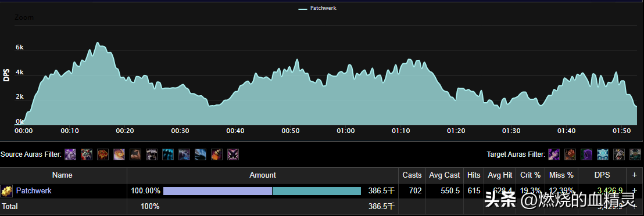Click the 00:30 time mark on chart axis
The height and width of the screenshot is (216, 644).
click(x=180, y=131)
